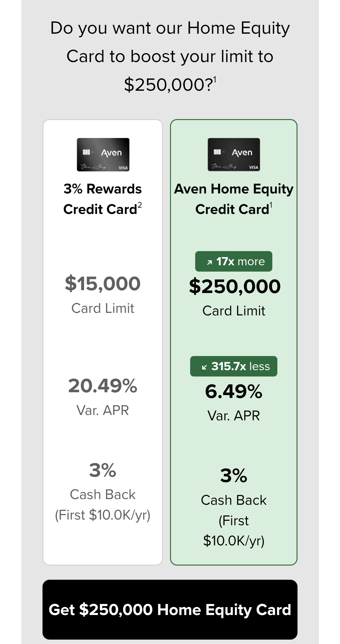Click the Get $250,000 Home Equity Card button

tap(170, 609)
